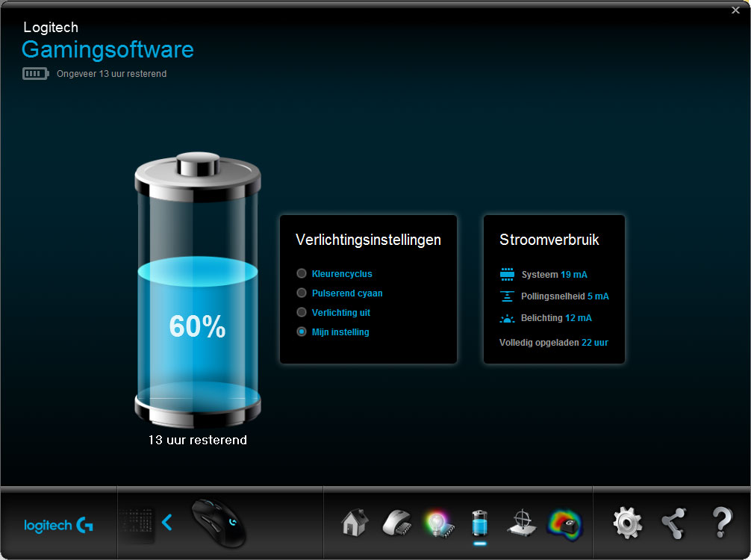Click the Gamingsoftware title text
Image resolution: width=751 pixels, height=560 pixels.
coord(107,49)
